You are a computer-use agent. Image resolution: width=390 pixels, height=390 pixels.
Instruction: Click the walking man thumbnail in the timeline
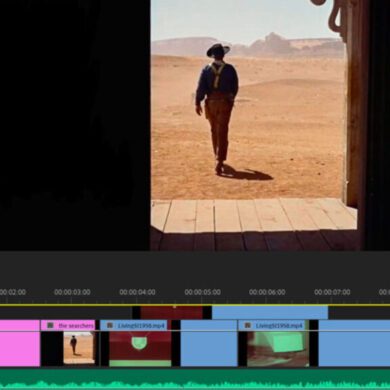tap(79, 348)
